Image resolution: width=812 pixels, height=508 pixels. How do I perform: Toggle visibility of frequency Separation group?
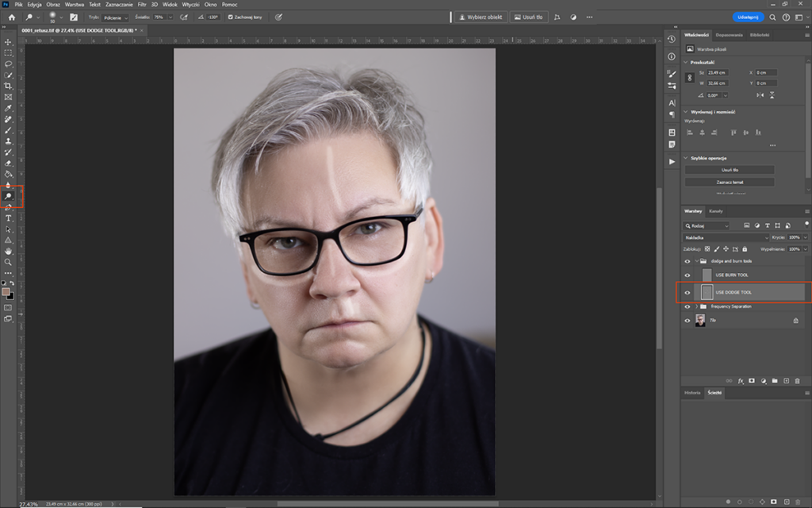coord(688,306)
